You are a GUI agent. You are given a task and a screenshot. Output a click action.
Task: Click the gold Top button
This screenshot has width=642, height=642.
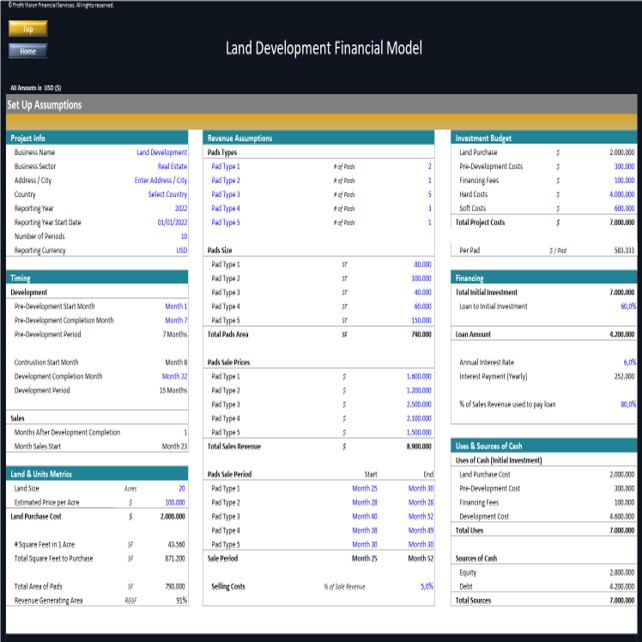(27, 29)
